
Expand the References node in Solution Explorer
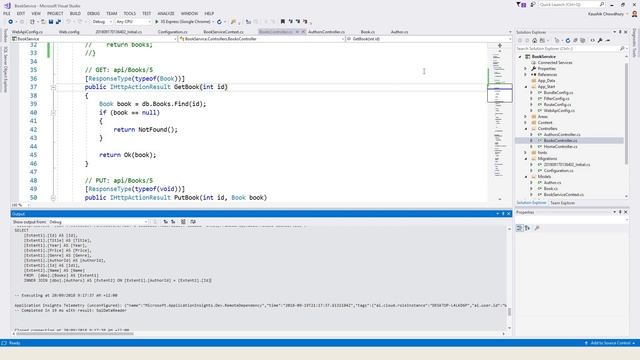click(x=526, y=75)
